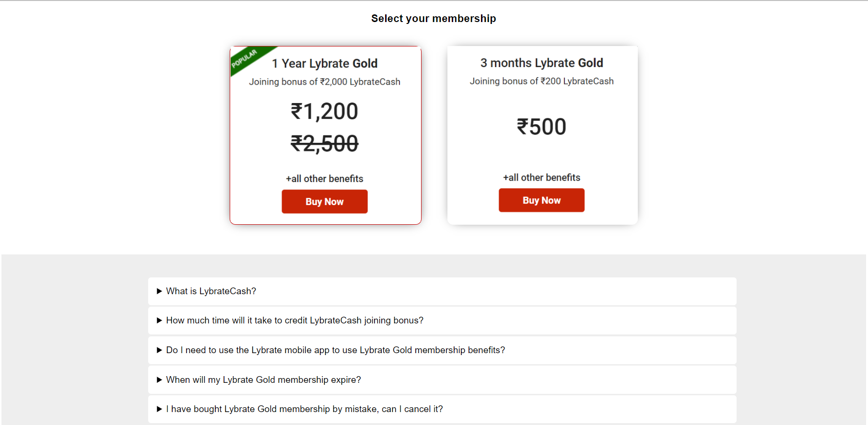Click Buy Now on the 1 Year plan
868x425 pixels.
pyautogui.click(x=325, y=201)
